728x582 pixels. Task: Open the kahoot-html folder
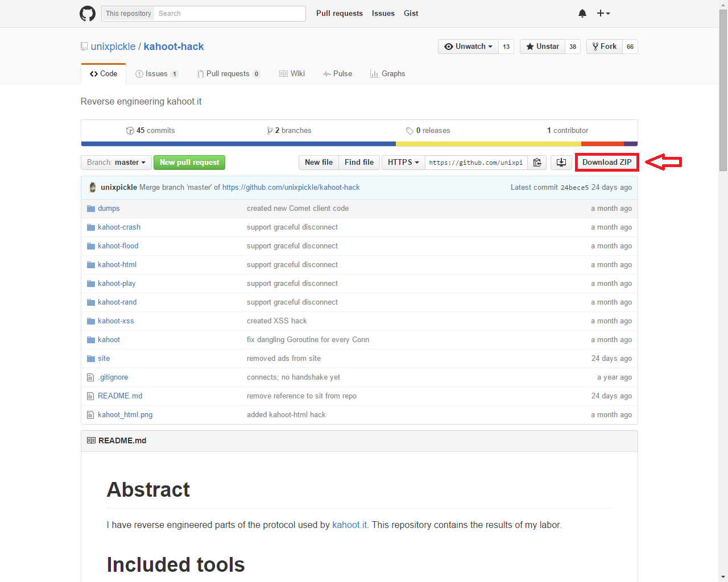point(117,265)
